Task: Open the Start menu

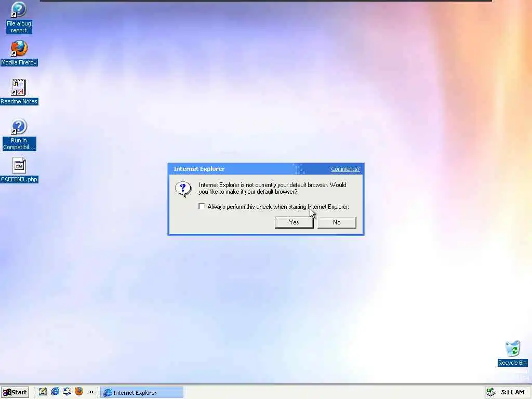Action: pyautogui.click(x=15, y=392)
